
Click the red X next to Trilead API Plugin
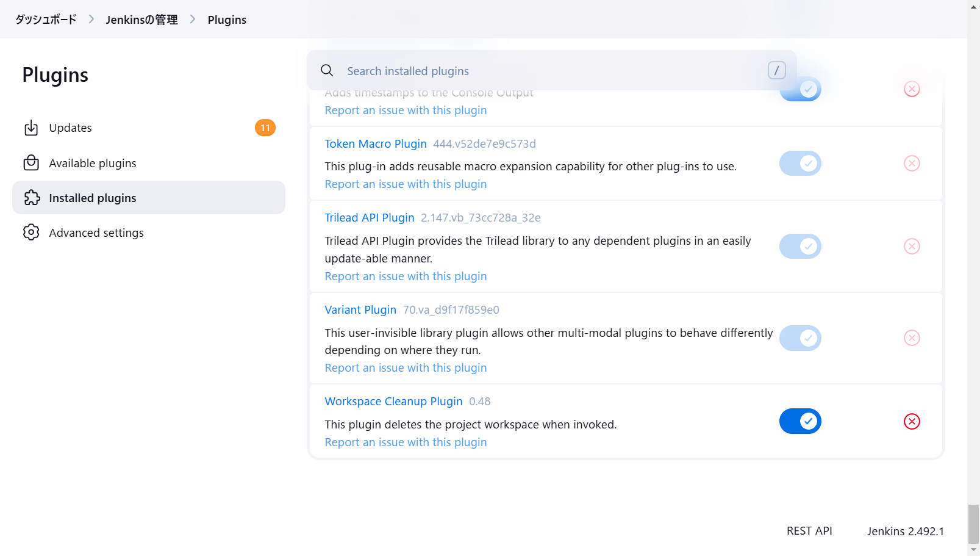[912, 246]
